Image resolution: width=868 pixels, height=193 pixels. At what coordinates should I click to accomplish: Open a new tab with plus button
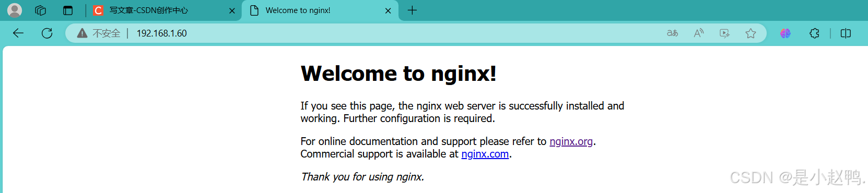(412, 10)
